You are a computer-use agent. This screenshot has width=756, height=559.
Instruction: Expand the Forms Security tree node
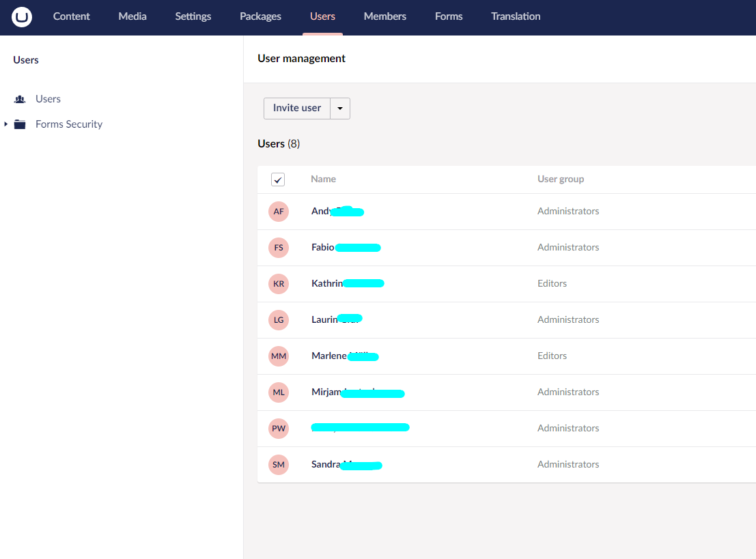pyautogui.click(x=6, y=124)
